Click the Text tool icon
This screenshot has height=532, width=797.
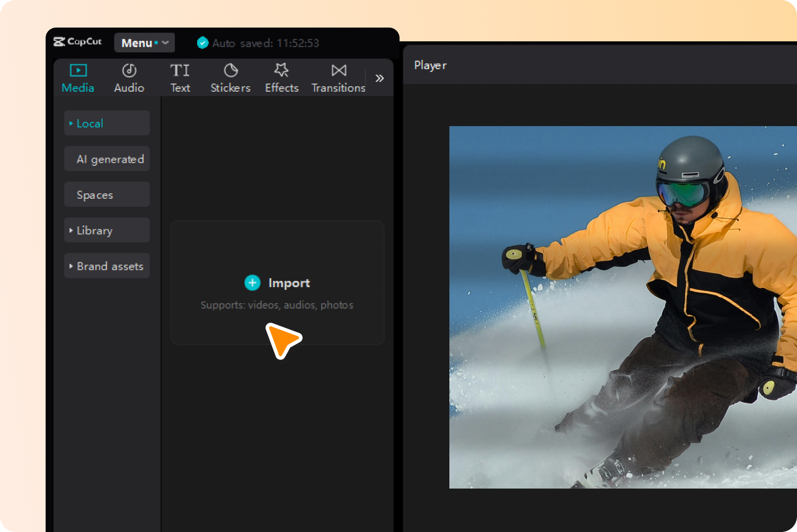180,70
